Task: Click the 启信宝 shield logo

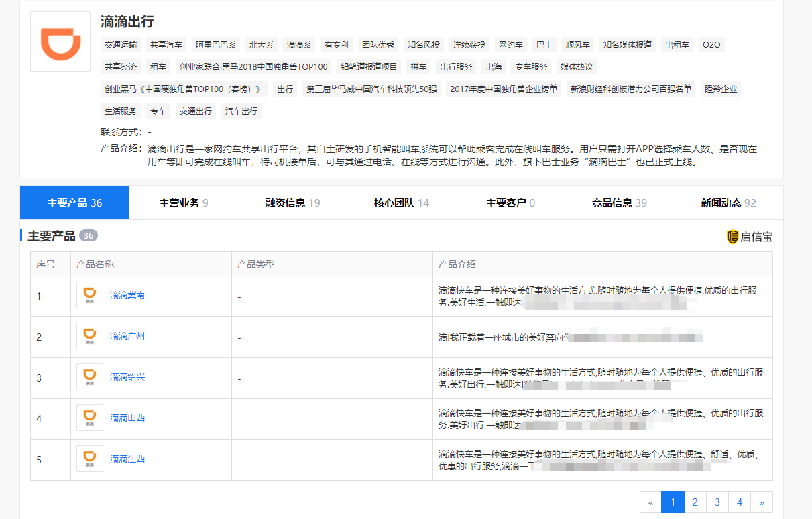Action: coord(733,237)
